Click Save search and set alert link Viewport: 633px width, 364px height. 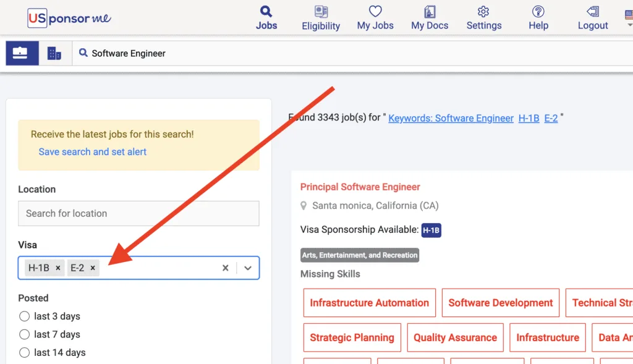tap(93, 152)
